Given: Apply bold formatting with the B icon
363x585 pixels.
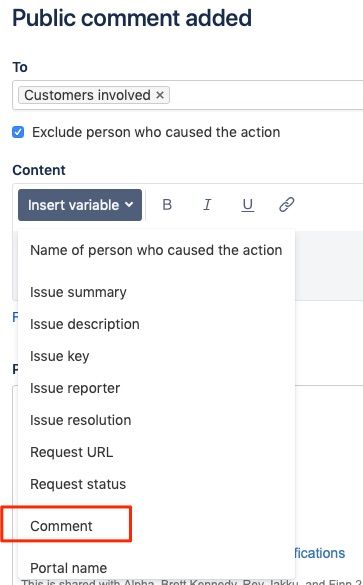Looking at the screenshot, I should click(167, 204).
